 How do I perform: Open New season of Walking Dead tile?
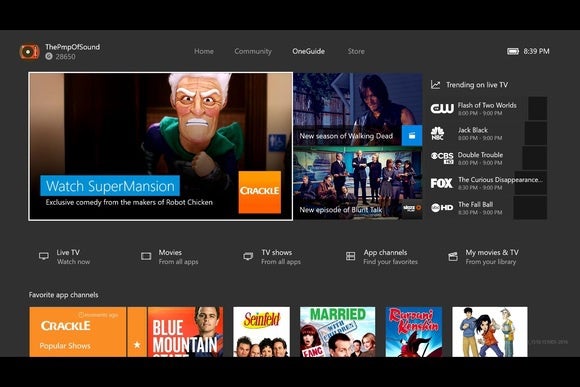pos(358,109)
